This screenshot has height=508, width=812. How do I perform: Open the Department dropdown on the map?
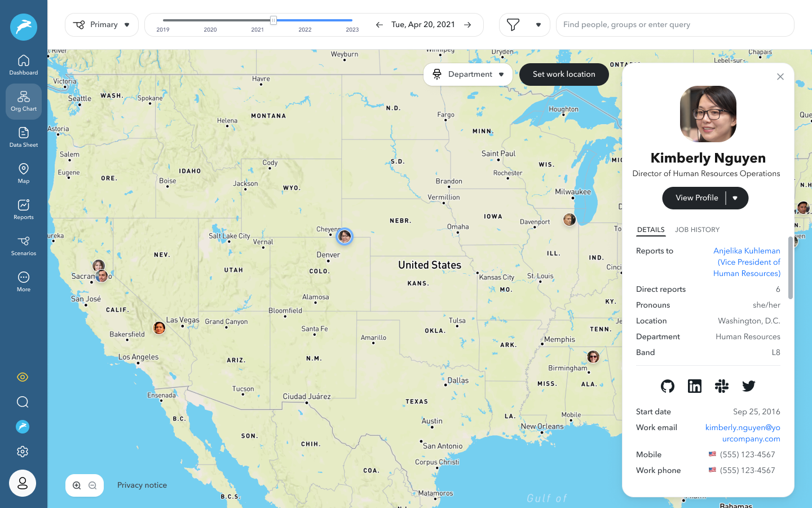click(468, 74)
